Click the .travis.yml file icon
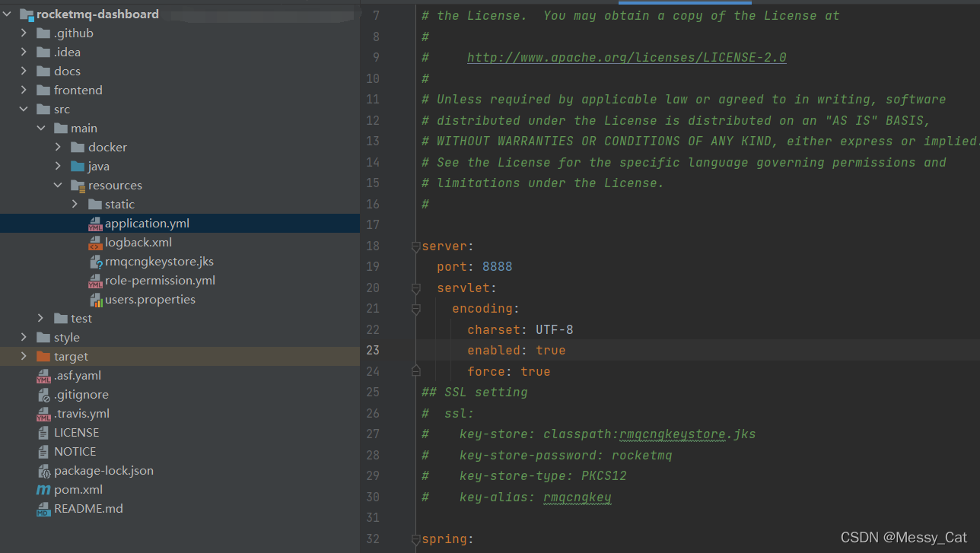The width and height of the screenshot is (980, 553). point(44,414)
